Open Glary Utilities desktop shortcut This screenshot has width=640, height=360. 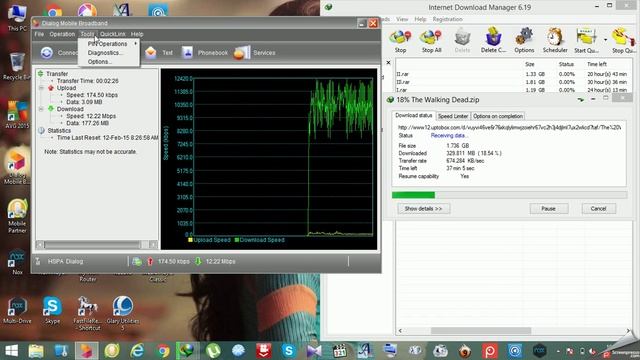pos(122,312)
